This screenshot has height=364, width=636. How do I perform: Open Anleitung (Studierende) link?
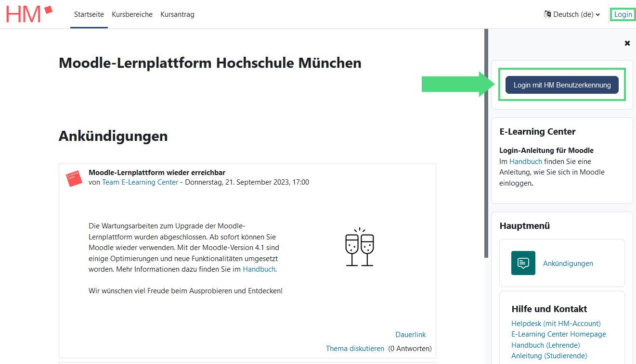coord(549,356)
